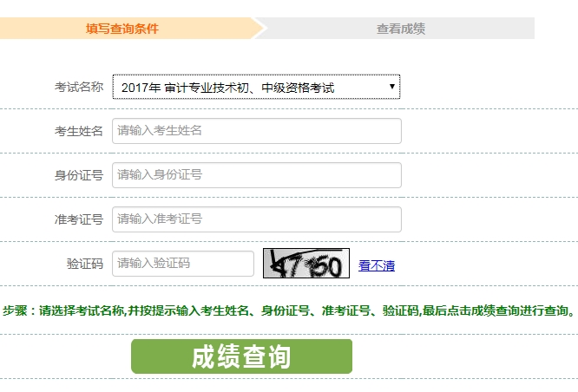The height and width of the screenshot is (392, 578).
Task: Click the 身份证号 field label
Action: (x=78, y=175)
